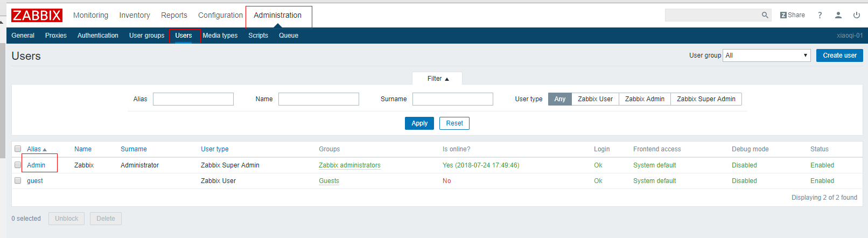
Task: Set user type filter to Any
Action: tap(560, 99)
